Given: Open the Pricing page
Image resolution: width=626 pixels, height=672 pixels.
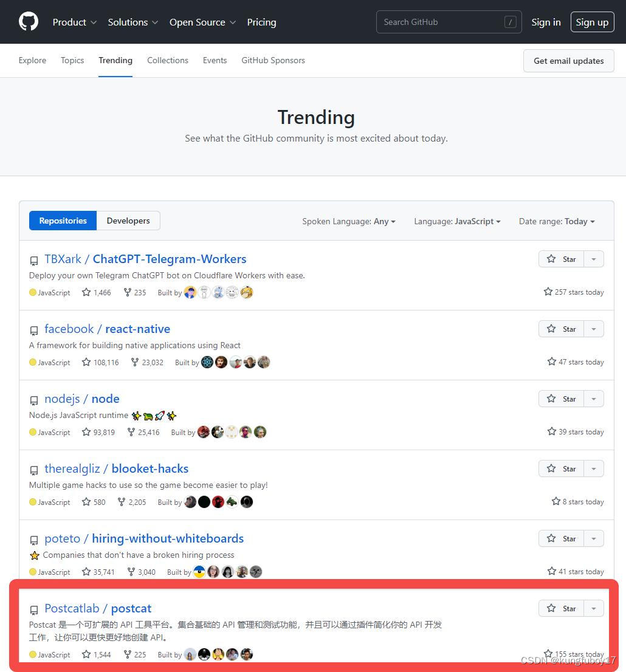Looking at the screenshot, I should [x=261, y=22].
